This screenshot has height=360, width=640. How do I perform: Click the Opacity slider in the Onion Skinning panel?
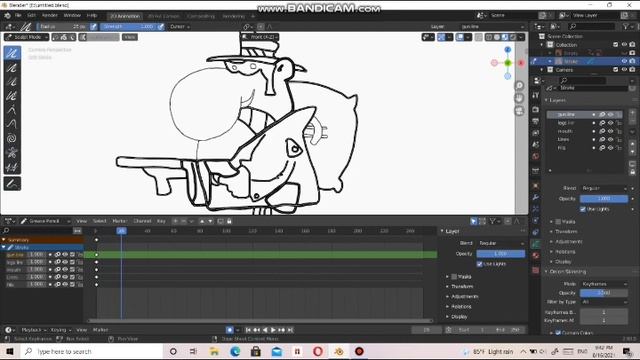[x=604, y=293]
